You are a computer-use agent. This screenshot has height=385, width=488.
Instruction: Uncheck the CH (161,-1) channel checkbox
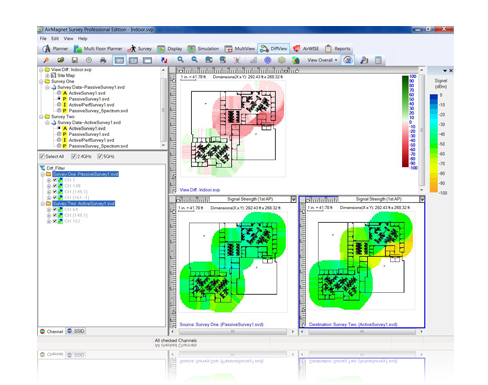(55, 198)
